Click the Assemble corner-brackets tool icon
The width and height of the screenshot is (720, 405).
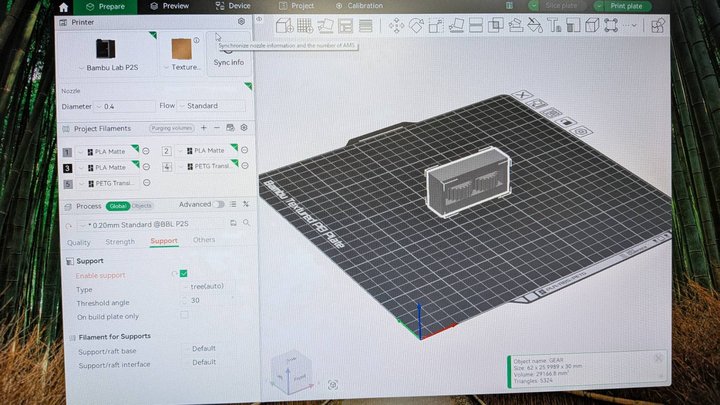(x=611, y=25)
